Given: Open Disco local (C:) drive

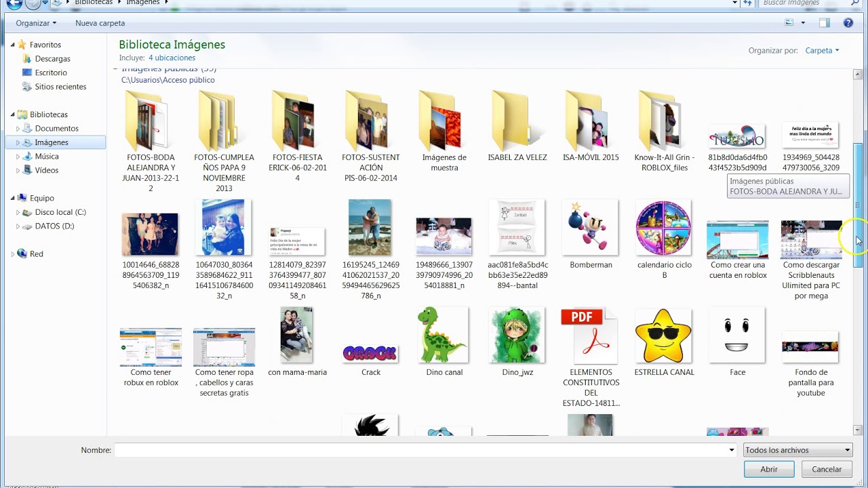Looking at the screenshot, I should tap(60, 212).
